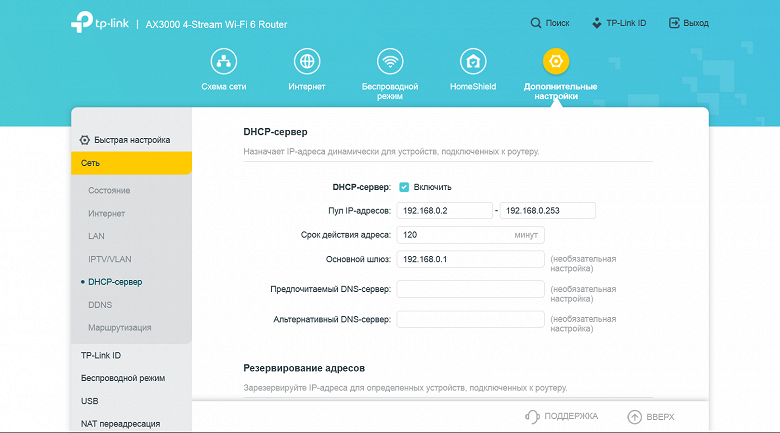Click the tp-link logo

(x=100, y=22)
